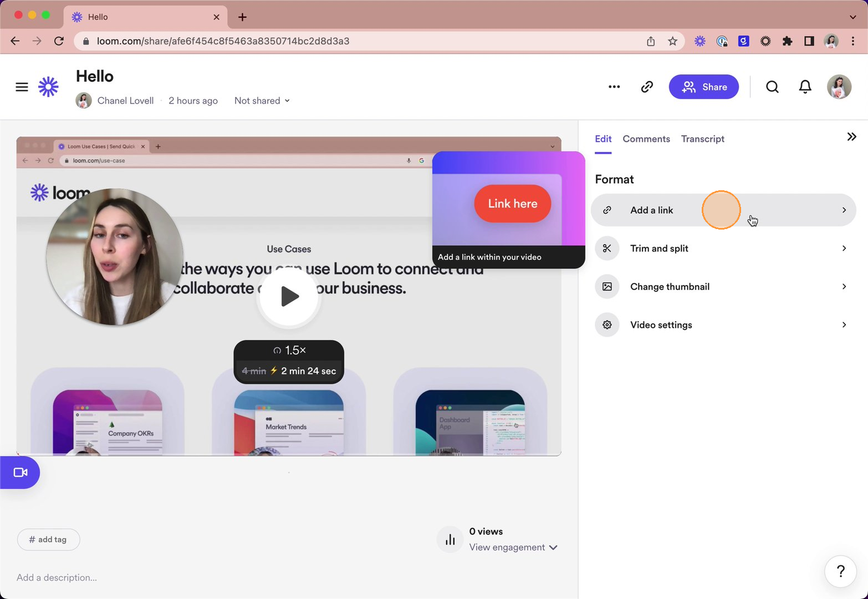868x599 pixels.
Task: Click the browser address bar URL
Action: 223,41
